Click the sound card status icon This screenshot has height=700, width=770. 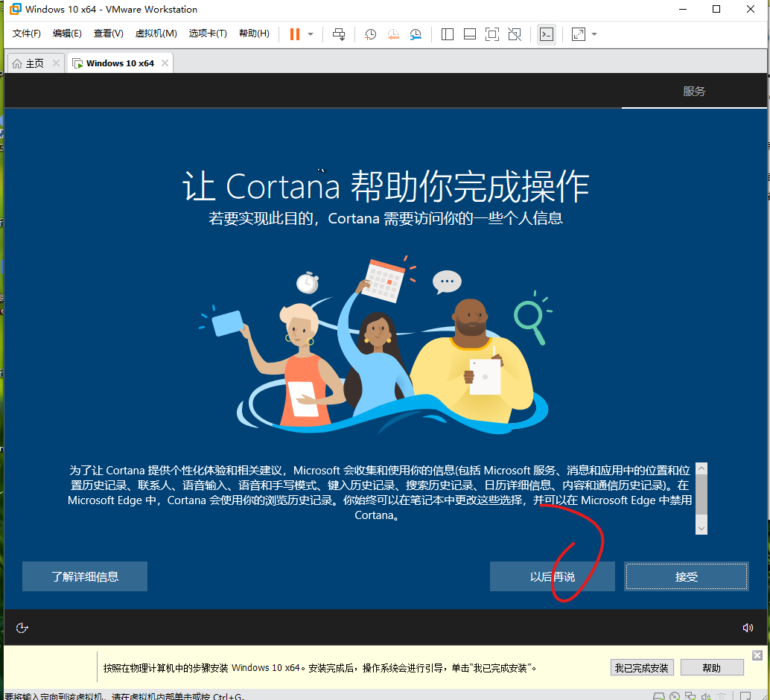tap(706, 696)
